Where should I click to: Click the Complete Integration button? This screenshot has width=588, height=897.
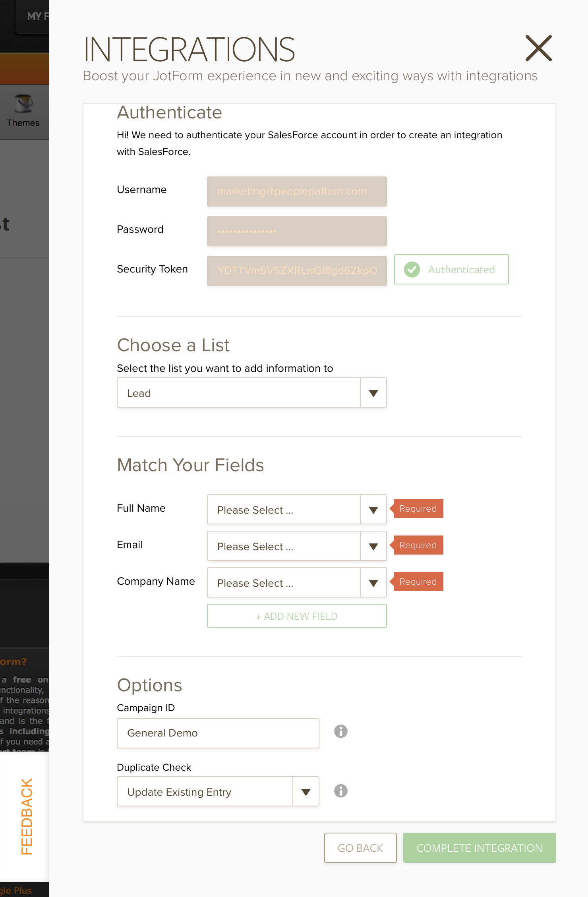click(480, 848)
